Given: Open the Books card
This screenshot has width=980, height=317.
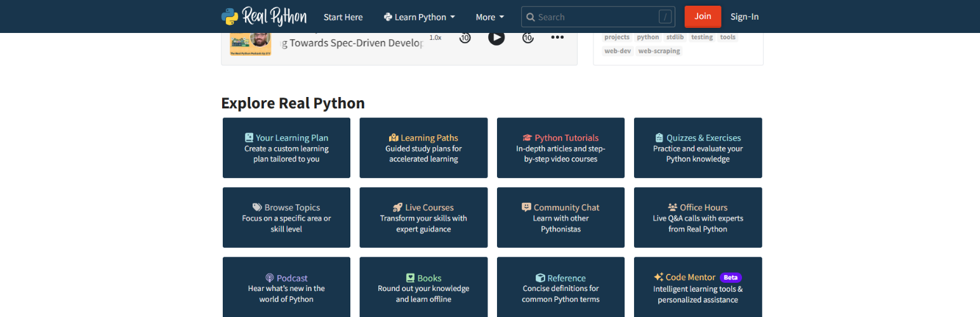Looking at the screenshot, I should pos(423,287).
